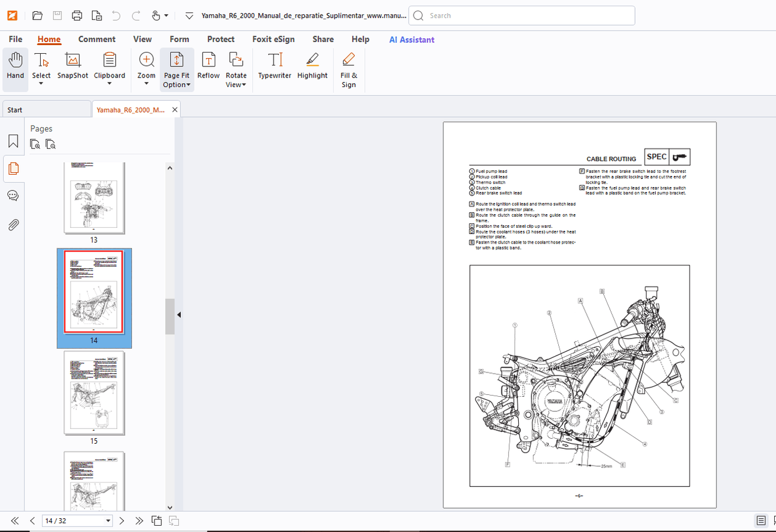776x532 pixels.
Task: Select the page 15 thumbnail
Action: (x=94, y=393)
